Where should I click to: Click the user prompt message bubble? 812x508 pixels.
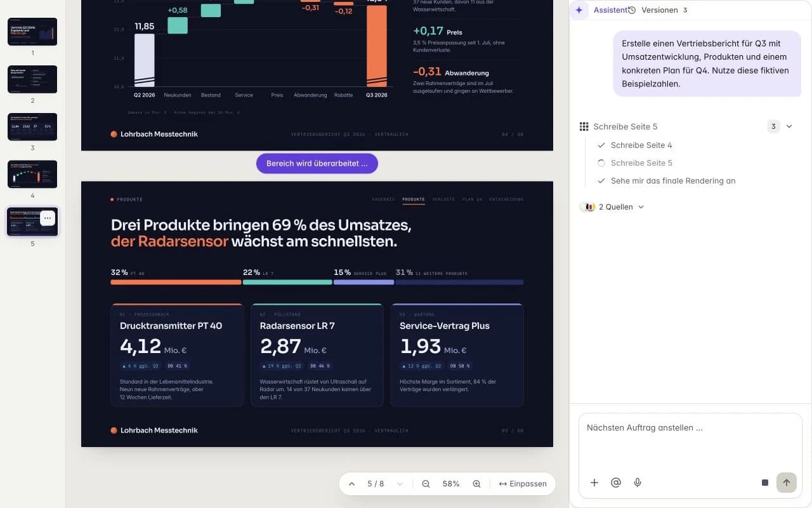tap(707, 63)
